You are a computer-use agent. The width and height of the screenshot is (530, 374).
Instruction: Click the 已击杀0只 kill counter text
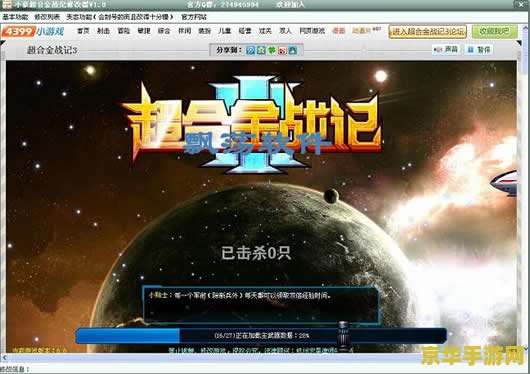click(x=256, y=253)
